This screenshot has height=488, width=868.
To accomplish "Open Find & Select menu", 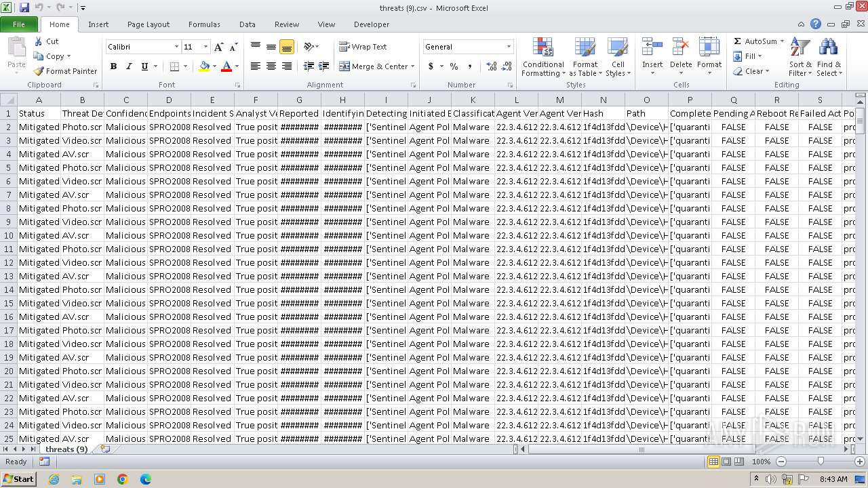I will point(829,57).
